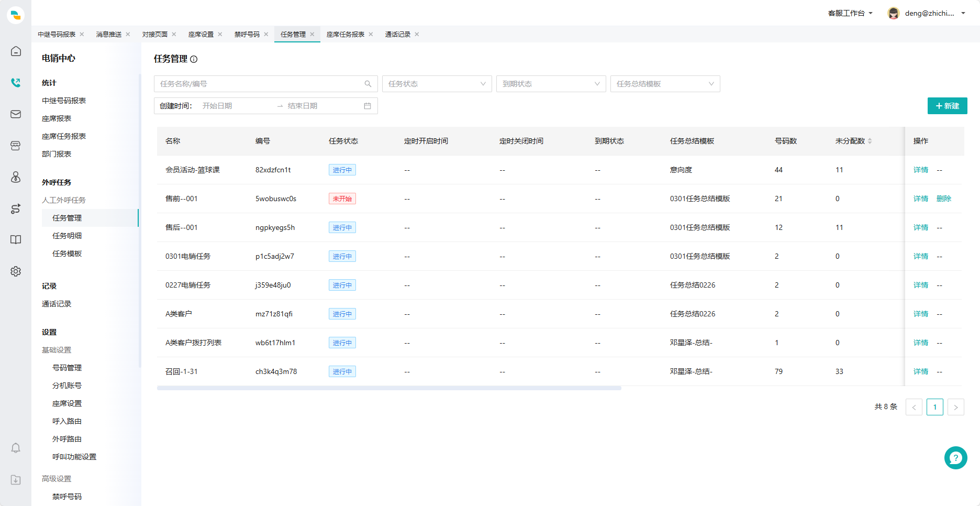Open the notification bell icon
980x506 pixels.
[16, 448]
